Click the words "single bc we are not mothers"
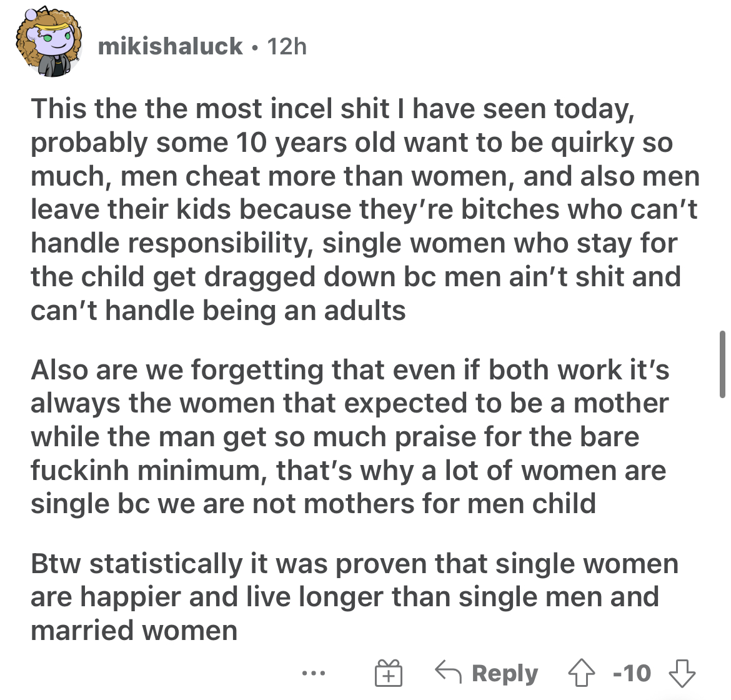 click(222, 504)
